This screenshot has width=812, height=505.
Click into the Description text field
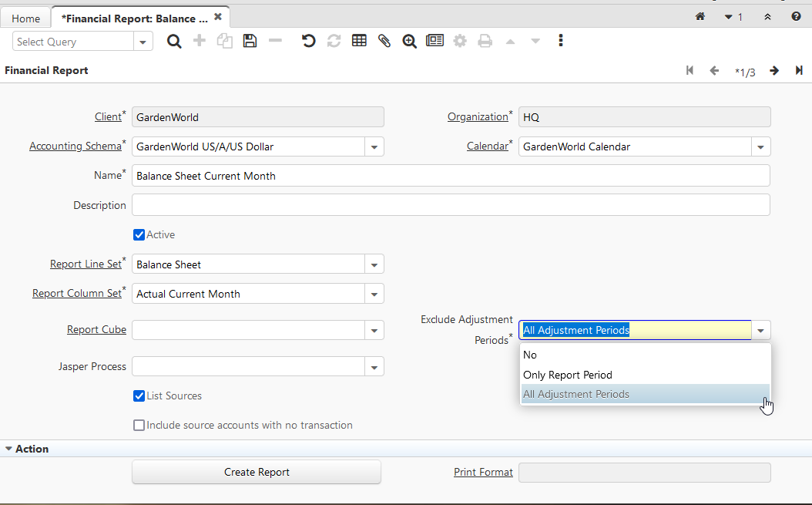[x=451, y=205]
